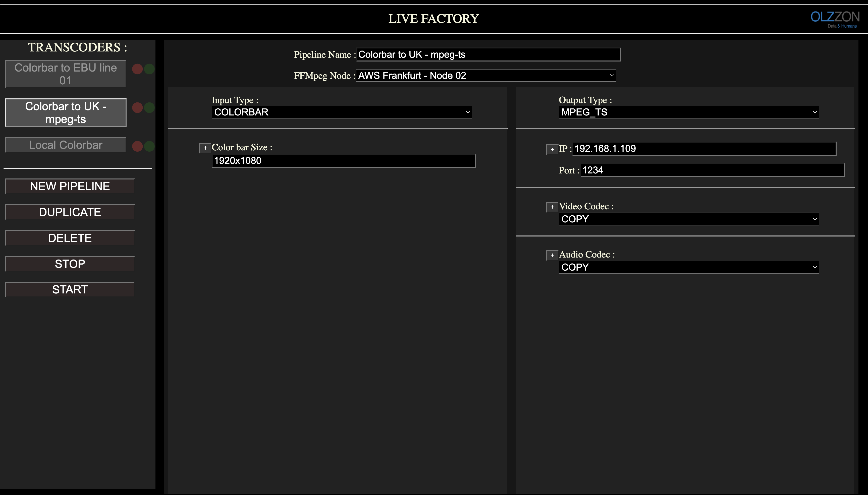The image size is (868, 495).
Task: Click green status dot for Local Colorbar
Action: tap(149, 146)
